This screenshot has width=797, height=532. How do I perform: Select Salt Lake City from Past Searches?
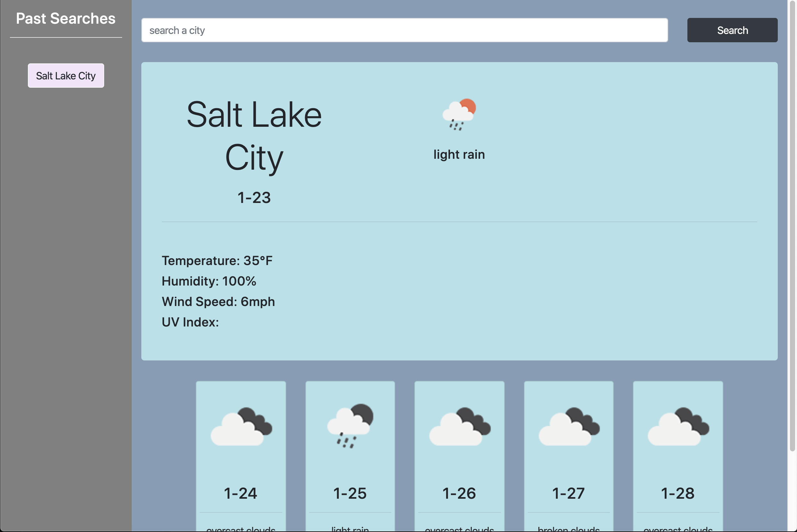[66, 76]
